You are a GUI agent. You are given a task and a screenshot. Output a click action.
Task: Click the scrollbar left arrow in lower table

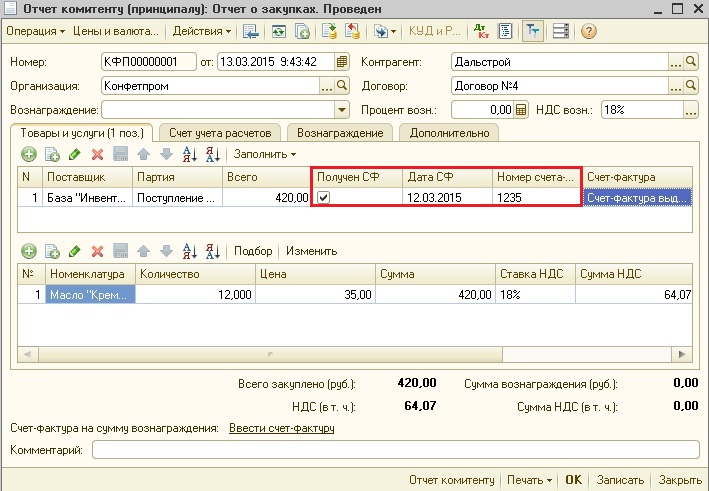tap(28, 354)
